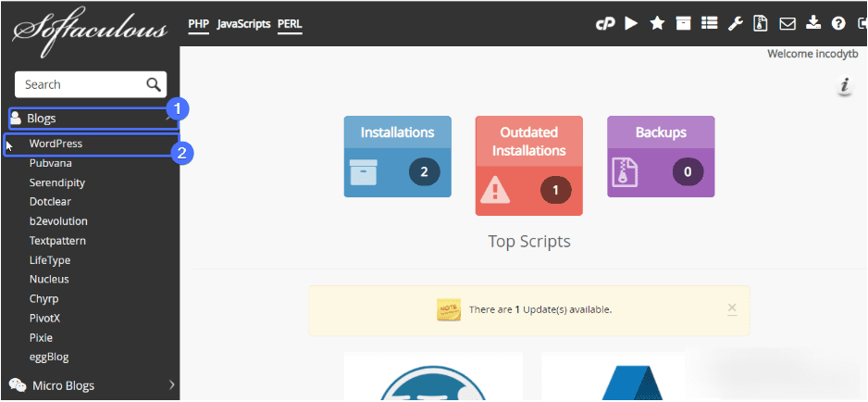Open LifeType script entry

(x=50, y=260)
